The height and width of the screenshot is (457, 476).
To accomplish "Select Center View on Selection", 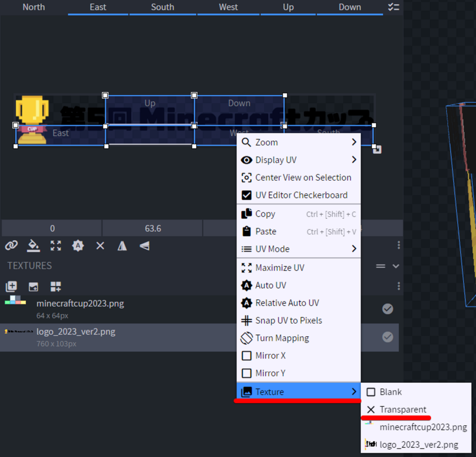I will [x=303, y=178].
